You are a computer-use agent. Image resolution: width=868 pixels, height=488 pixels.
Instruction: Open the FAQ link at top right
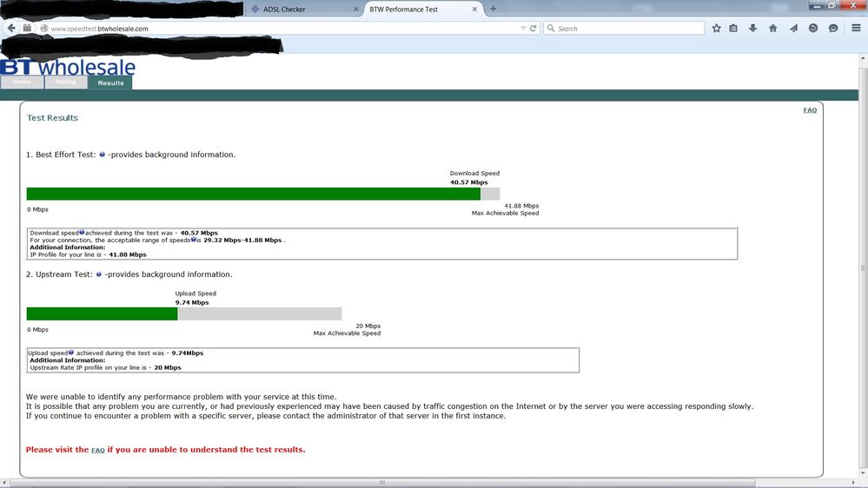(810, 110)
